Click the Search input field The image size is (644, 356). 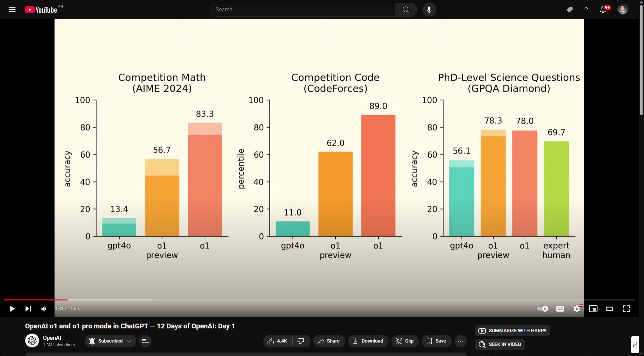tap(302, 10)
